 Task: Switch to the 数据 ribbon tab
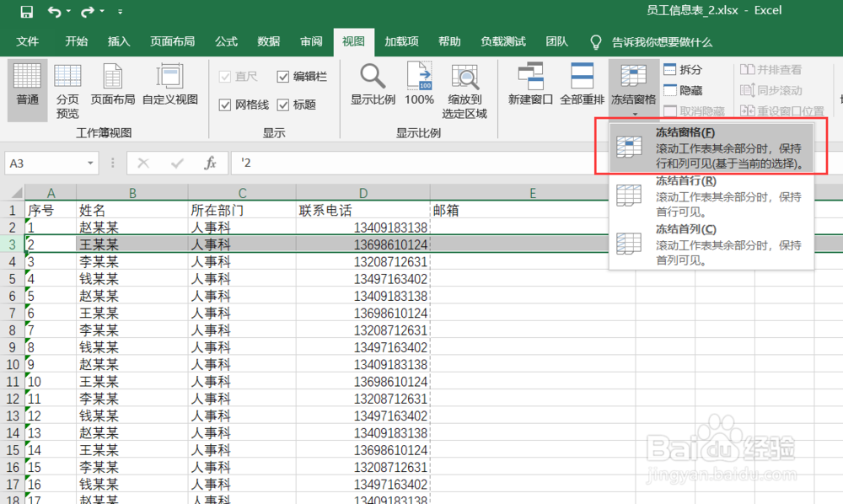point(268,40)
